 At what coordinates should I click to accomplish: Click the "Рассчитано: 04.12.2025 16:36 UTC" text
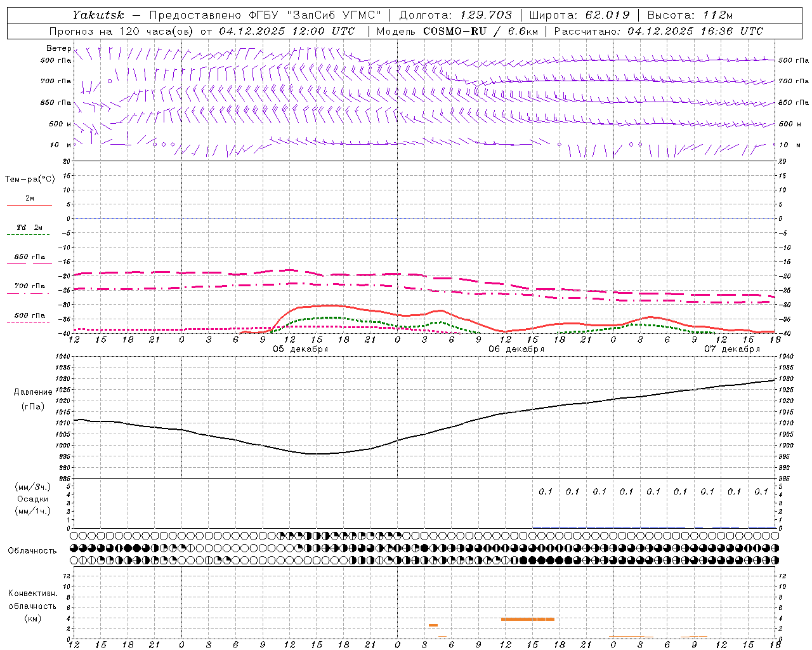pos(658,31)
